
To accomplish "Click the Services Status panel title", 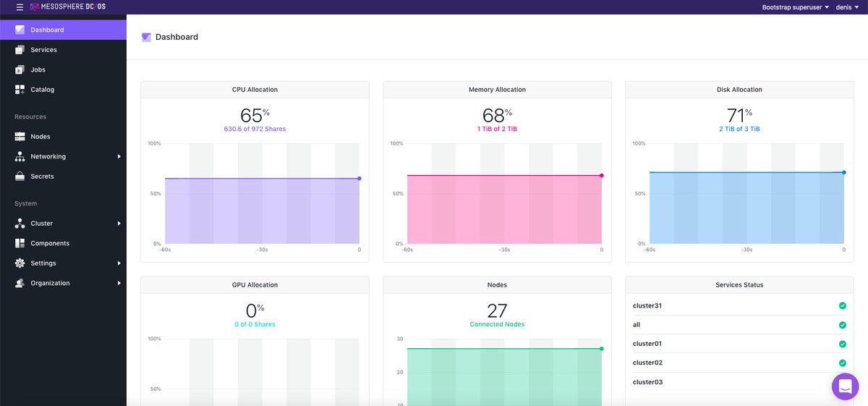I will pos(739,285).
